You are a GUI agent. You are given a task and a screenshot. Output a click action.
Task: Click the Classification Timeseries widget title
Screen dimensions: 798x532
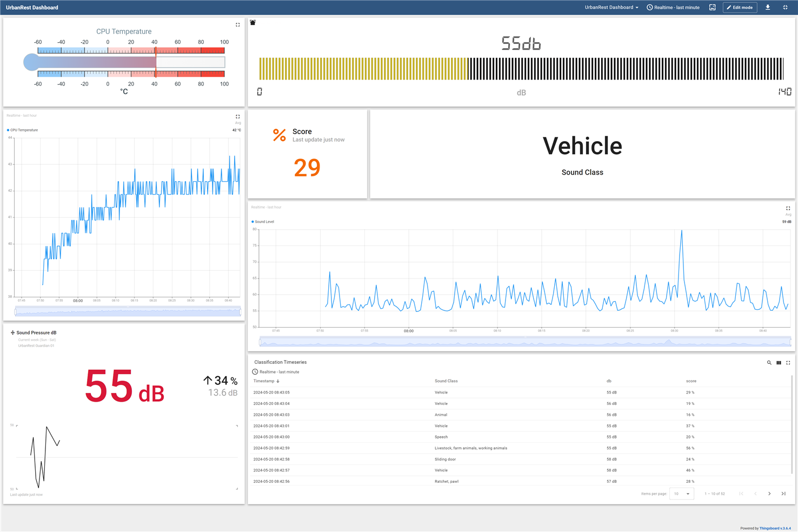(x=280, y=362)
